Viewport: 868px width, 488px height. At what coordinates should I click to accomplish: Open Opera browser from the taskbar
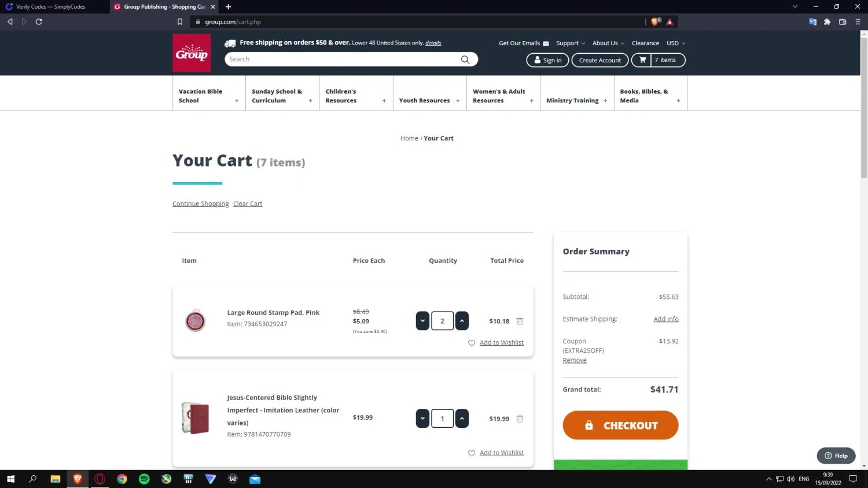coord(100,479)
